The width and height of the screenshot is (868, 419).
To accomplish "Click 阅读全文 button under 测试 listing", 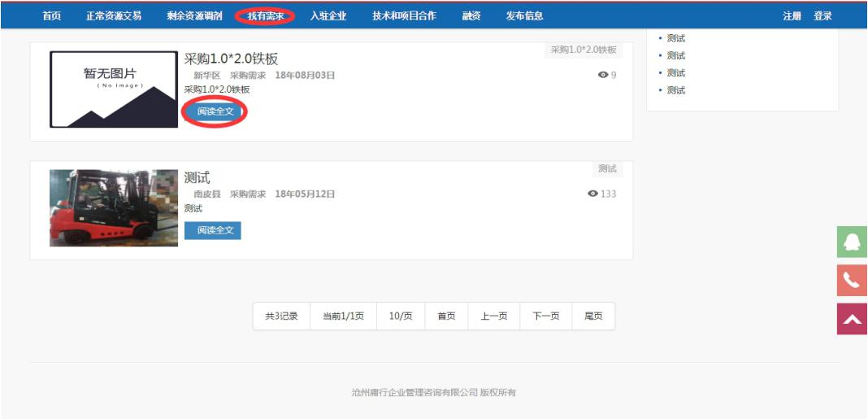I will [213, 230].
